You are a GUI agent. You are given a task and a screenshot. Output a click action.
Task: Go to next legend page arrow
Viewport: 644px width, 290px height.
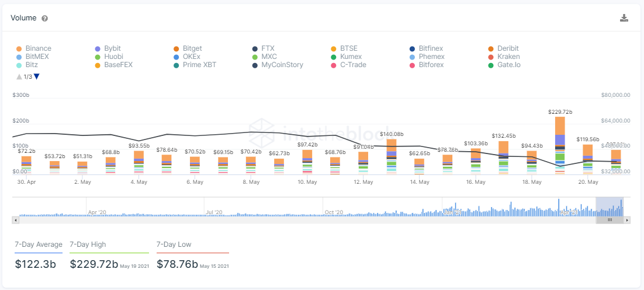click(x=37, y=76)
